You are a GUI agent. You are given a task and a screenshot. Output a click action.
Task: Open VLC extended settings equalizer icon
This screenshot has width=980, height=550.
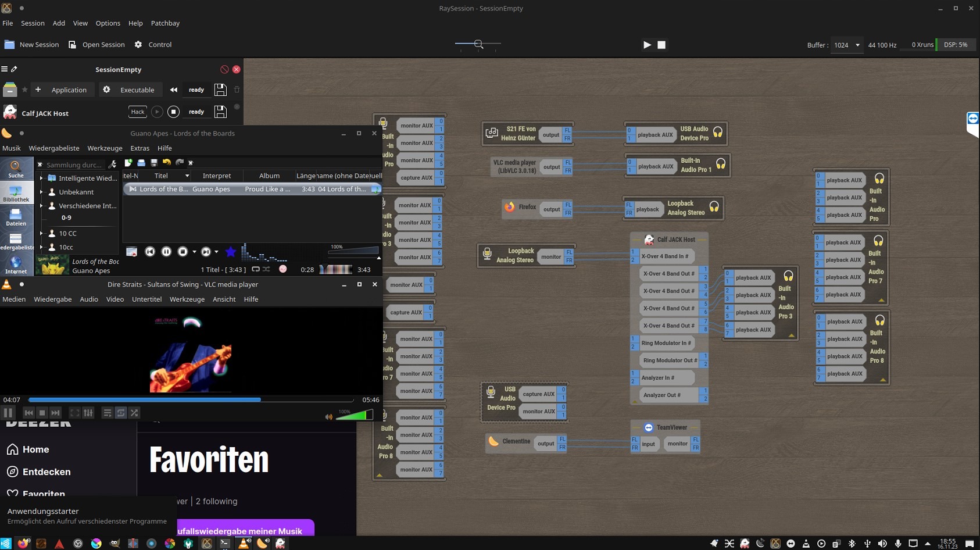coord(88,413)
